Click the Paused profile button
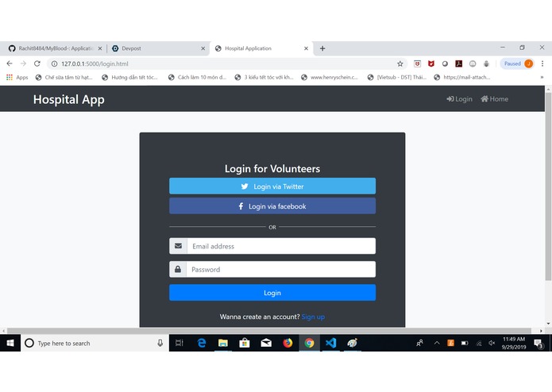 [517, 63]
